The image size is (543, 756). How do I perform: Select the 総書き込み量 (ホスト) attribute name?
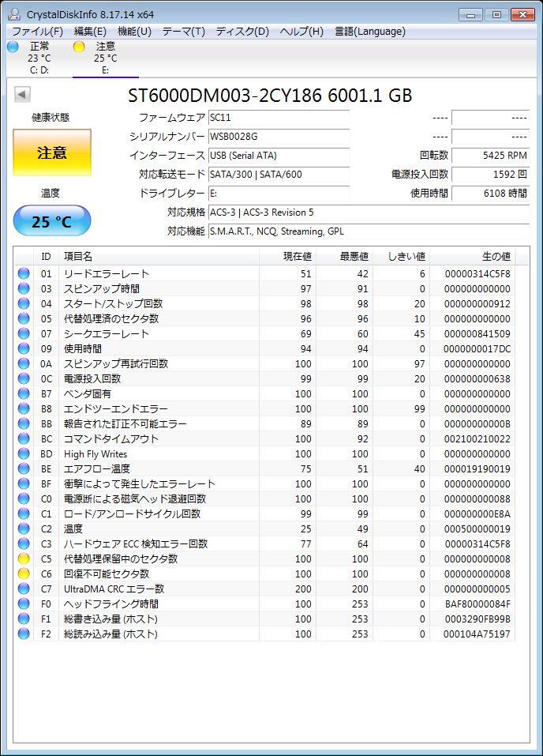click(110, 619)
